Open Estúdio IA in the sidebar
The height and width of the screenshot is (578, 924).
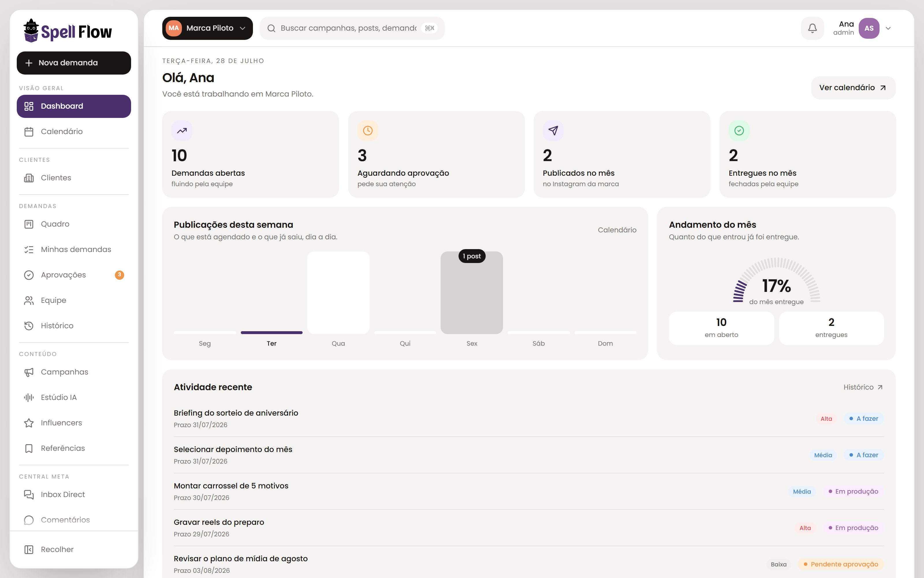74,398
